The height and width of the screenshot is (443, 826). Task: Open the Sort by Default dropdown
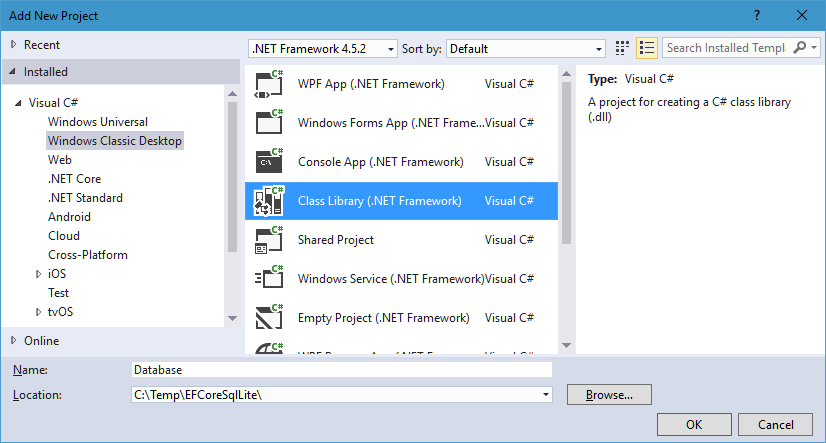click(525, 48)
